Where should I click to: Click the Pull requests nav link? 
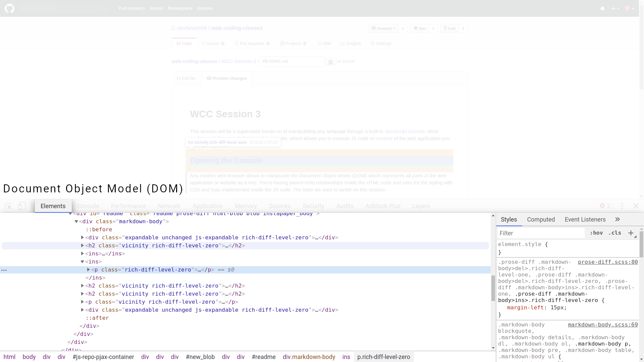(132, 8)
